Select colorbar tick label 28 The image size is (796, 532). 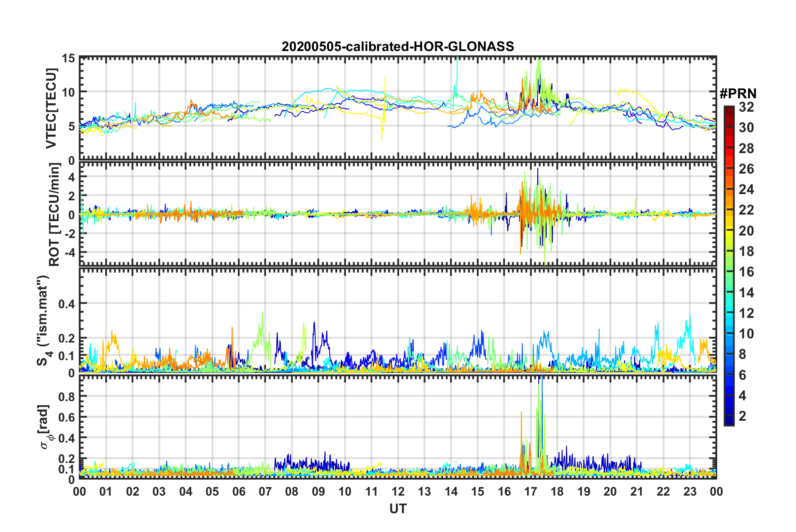pyautogui.click(x=746, y=148)
